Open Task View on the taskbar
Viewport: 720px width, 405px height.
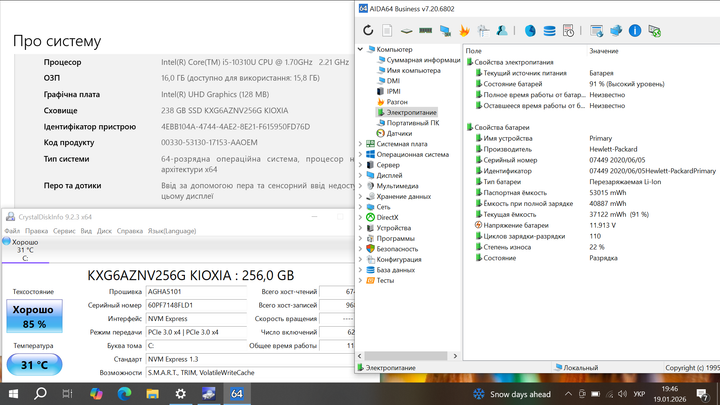(x=68, y=394)
